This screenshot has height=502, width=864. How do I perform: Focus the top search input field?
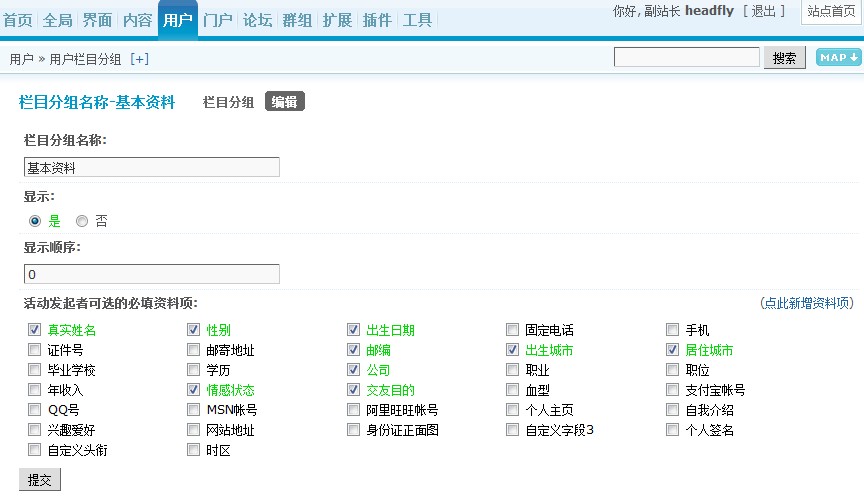pyautogui.click(x=687, y=57)
